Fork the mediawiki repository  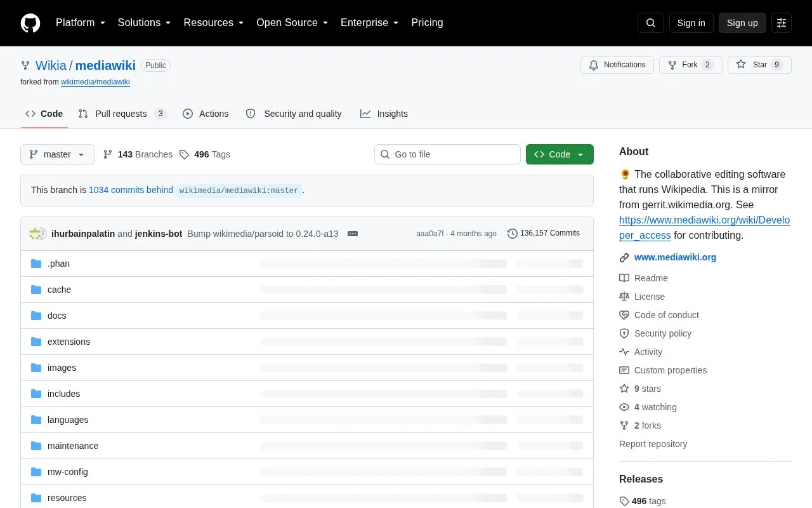(x=691, y=65)
